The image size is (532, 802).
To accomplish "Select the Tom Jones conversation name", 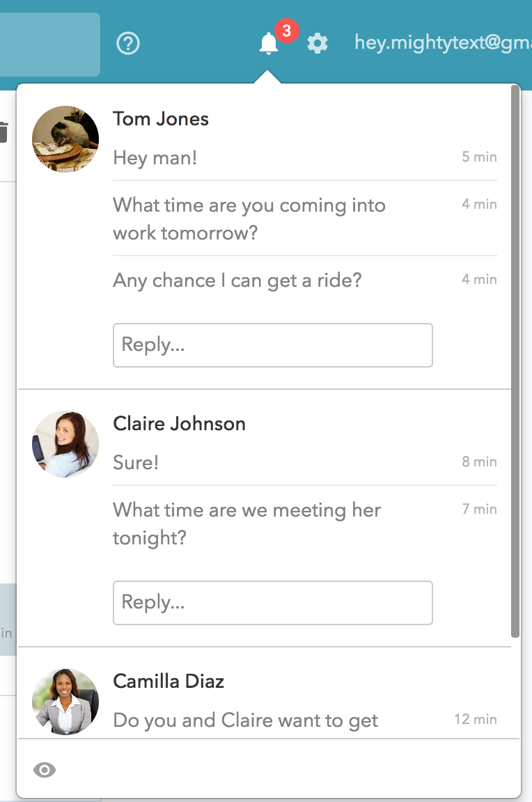I will [x=161, y=118].
